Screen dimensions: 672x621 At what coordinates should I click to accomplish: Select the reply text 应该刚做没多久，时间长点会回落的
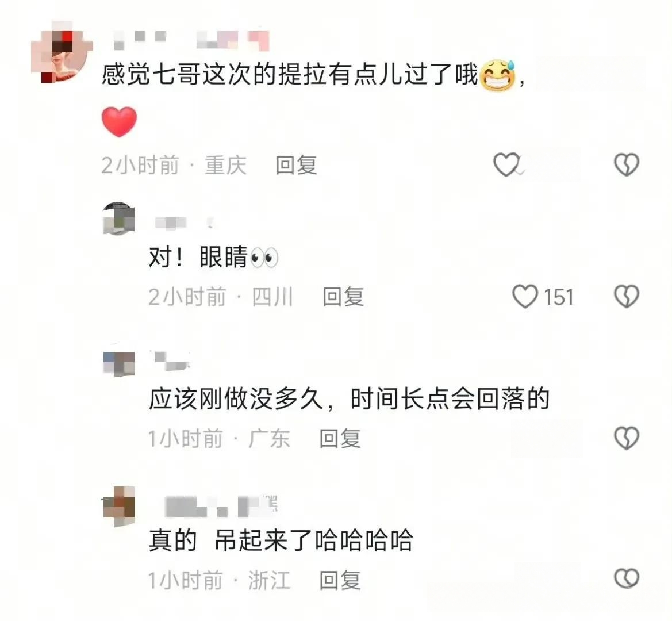pos(349,400)
